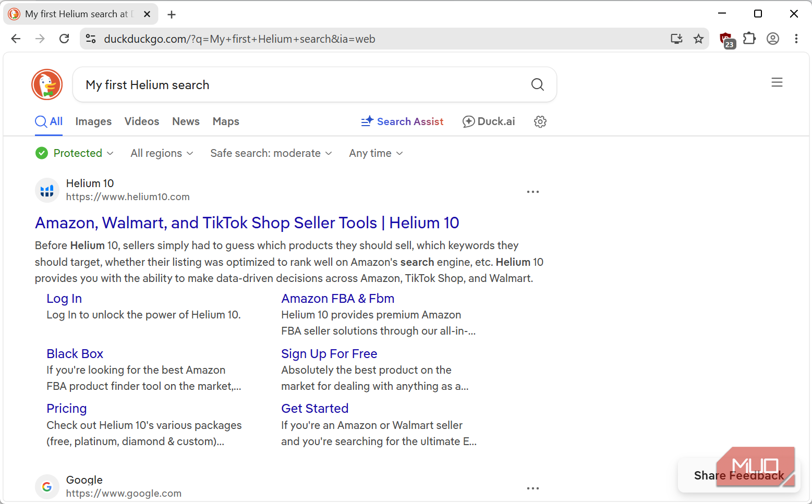Open the hamburger menu on DuckDuckGo page
This screenshot has height=504, width=812.
coord(777,82)
